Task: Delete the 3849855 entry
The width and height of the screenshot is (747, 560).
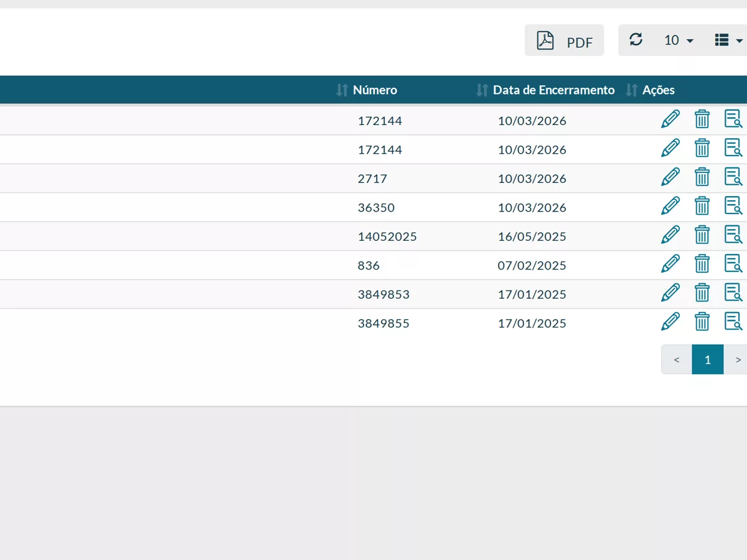Action: [702, 322]
